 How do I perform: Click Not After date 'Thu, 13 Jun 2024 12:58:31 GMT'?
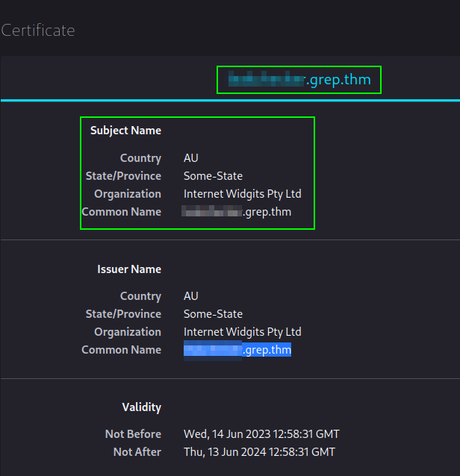click(259, 451)
